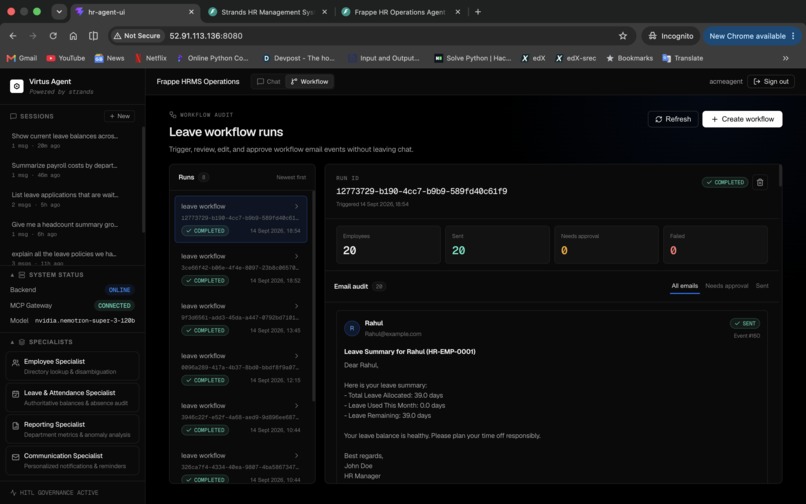Start a new session with New button
Screen dimensions: 806x504
tap(119, 116)
